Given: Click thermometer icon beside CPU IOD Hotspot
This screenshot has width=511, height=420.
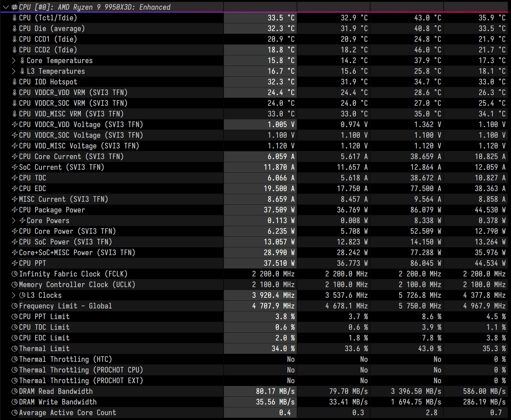Looking at the screenshot, I should [15, 82].
